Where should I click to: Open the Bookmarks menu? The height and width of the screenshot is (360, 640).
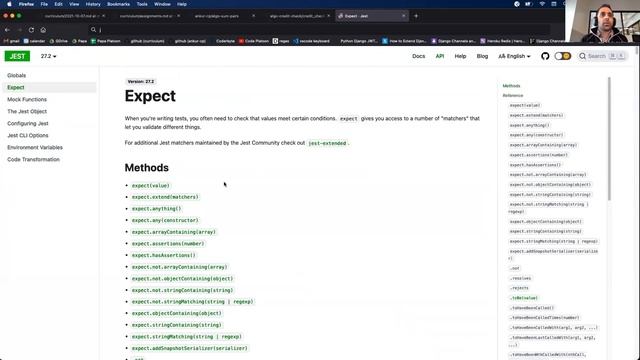[118, 4]
